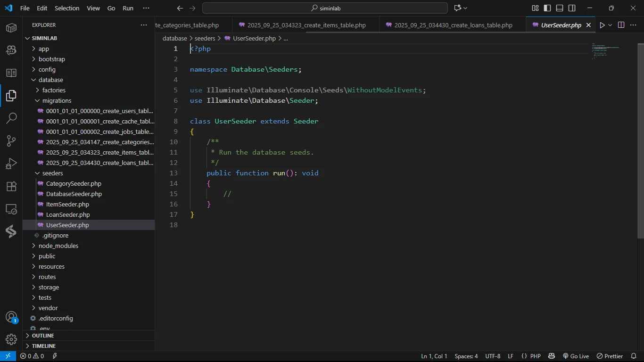Open the Selection menu

[x=67, y=8]
